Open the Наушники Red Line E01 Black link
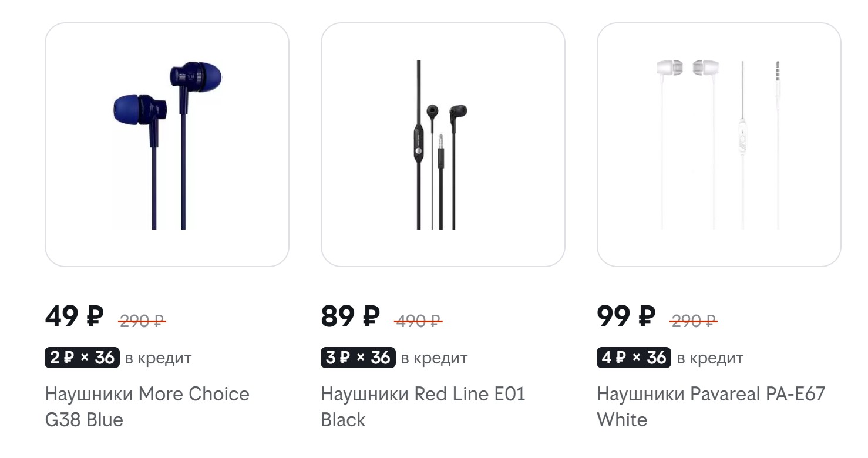The height and width of the screenshot is (458, 868). point(423,406)
